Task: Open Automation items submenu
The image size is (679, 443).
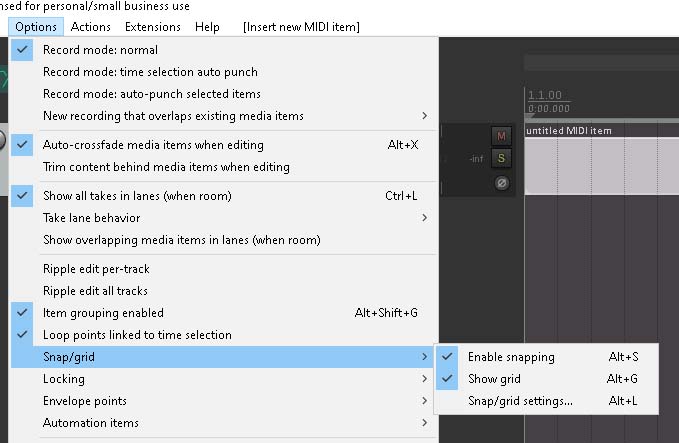Action: [x=222, y=423]
